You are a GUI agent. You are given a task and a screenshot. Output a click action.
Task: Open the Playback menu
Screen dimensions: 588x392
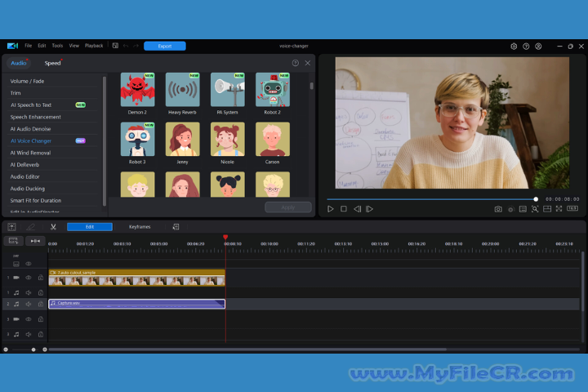click(x=94, y=46)
